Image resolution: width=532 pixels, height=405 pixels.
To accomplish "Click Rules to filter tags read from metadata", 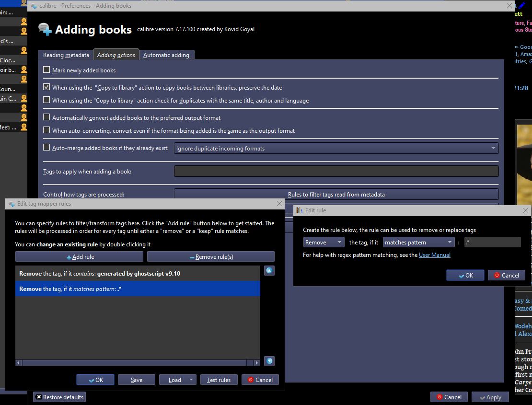I will [336, 195].
